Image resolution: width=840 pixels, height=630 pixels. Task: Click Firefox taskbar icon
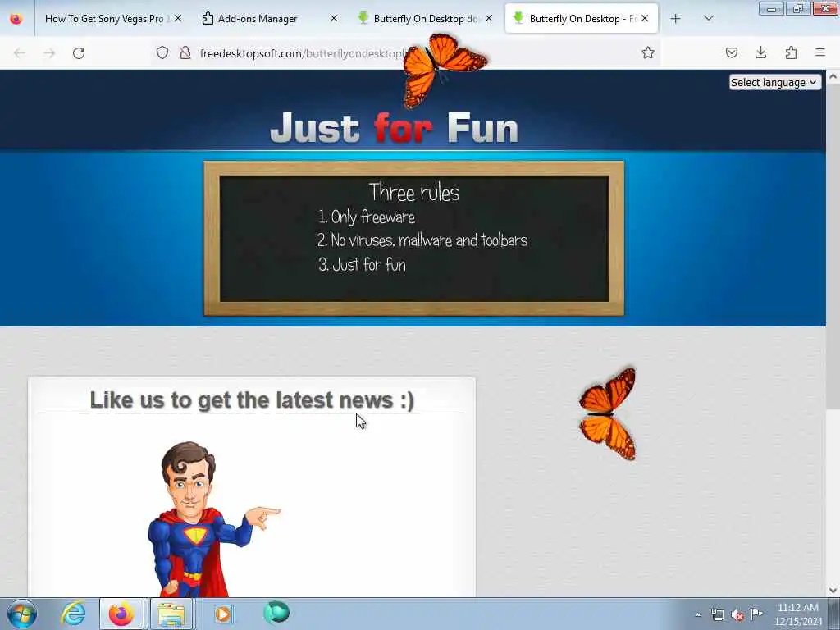click(x=121, y=614)
